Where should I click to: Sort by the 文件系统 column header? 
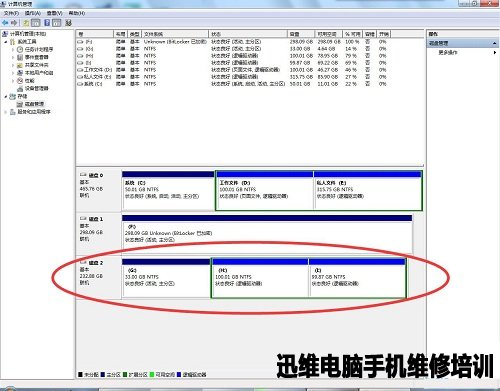(x=175, y=34)
